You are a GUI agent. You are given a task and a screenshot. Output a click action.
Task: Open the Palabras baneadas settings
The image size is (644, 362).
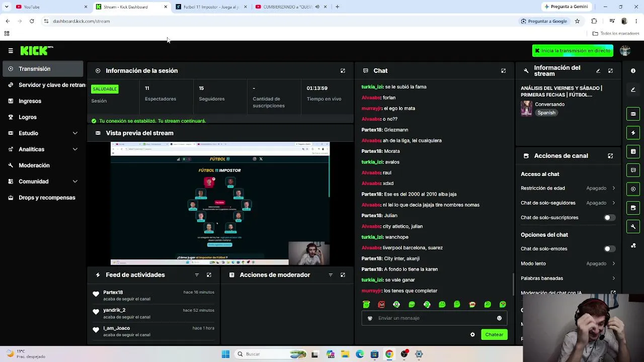point(568,279)
